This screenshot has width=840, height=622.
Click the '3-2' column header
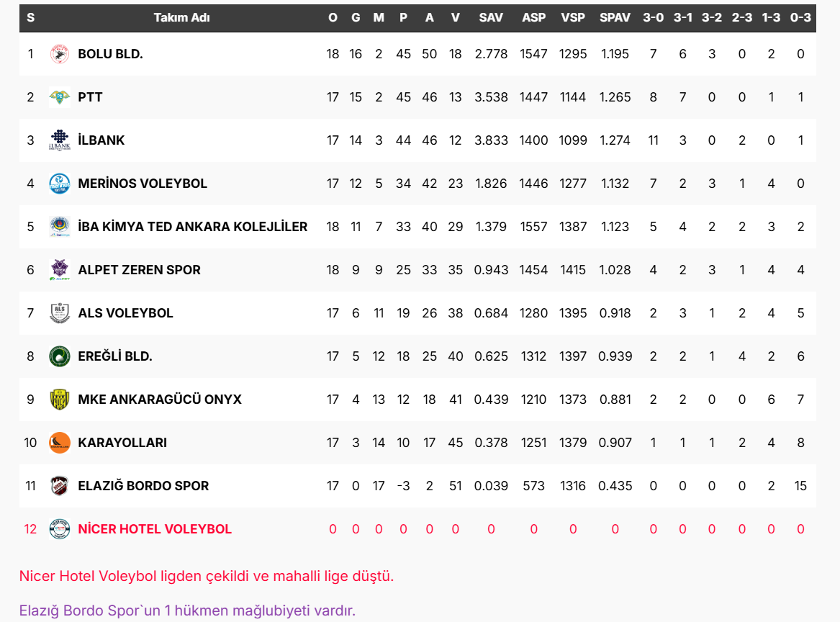[x=712, y=18]
